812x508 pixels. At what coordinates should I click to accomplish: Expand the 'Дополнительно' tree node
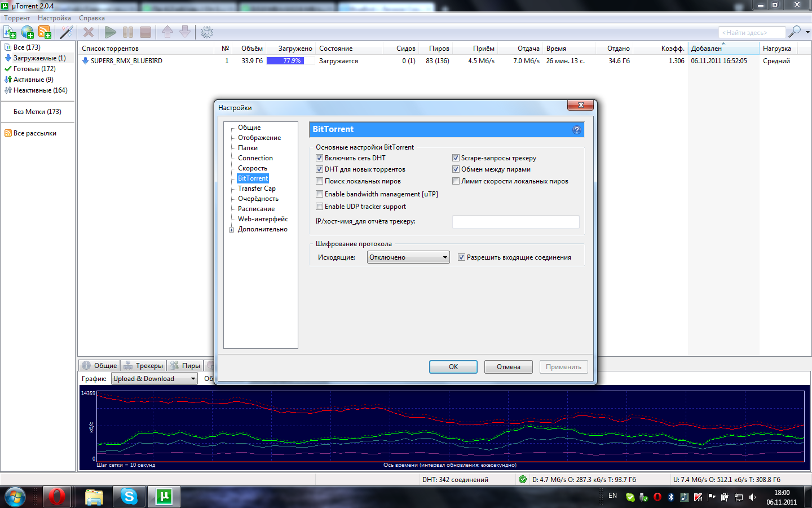[231, 230]
